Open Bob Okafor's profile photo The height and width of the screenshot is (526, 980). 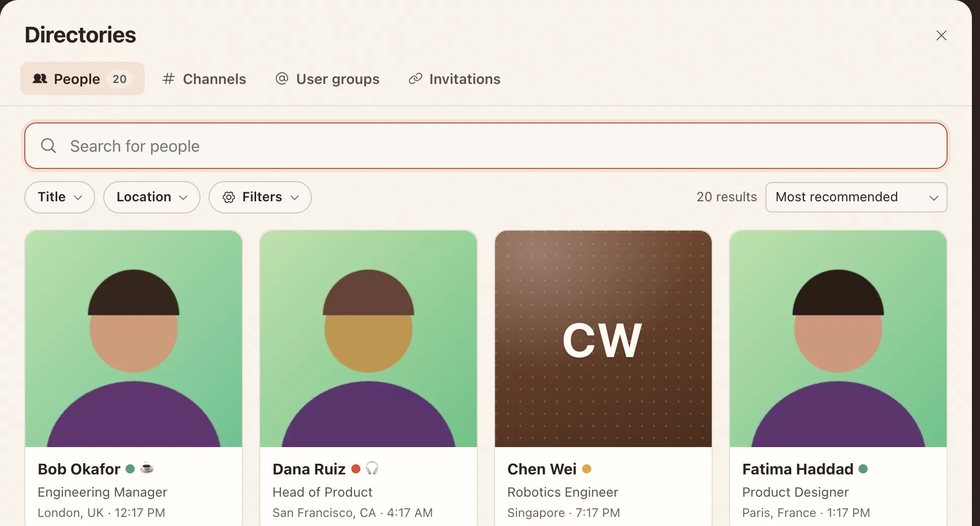coord(134,339)
